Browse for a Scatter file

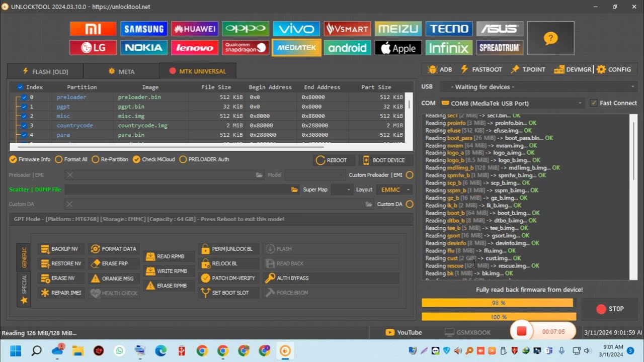(294, 190)
